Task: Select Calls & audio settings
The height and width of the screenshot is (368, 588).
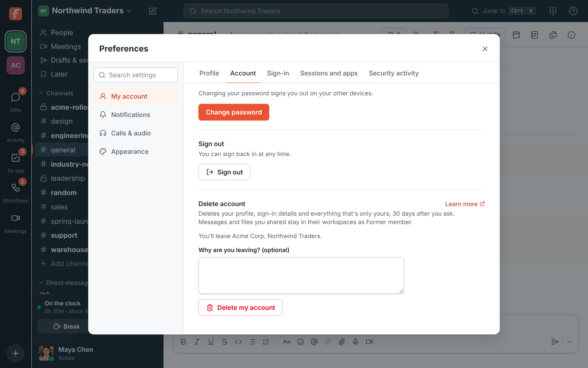Action: point(136,133)
